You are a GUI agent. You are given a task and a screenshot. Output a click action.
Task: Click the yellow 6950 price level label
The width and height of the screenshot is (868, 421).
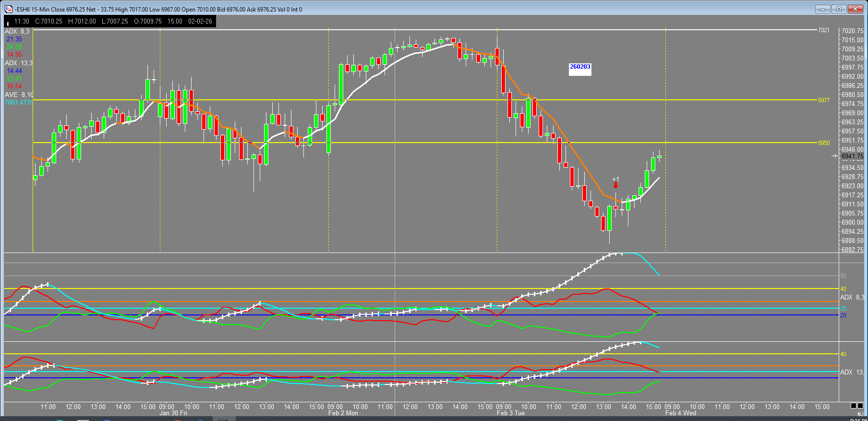823,143
